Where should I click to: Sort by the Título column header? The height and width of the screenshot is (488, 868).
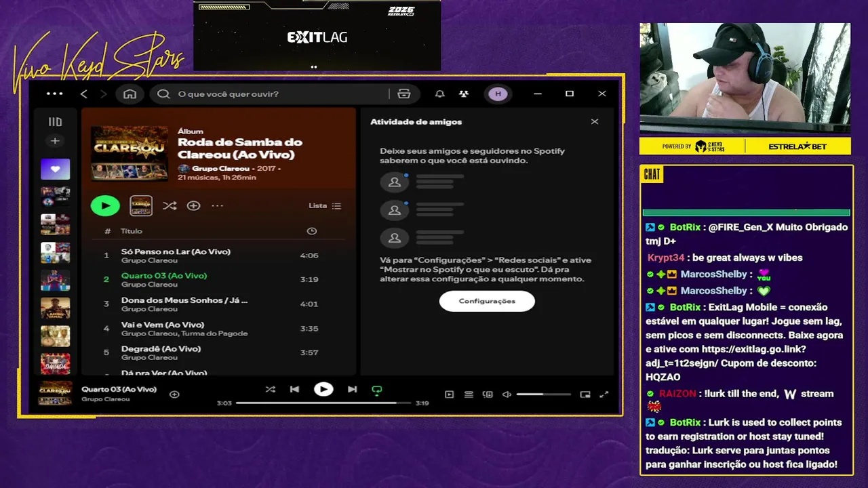[132, 231]
